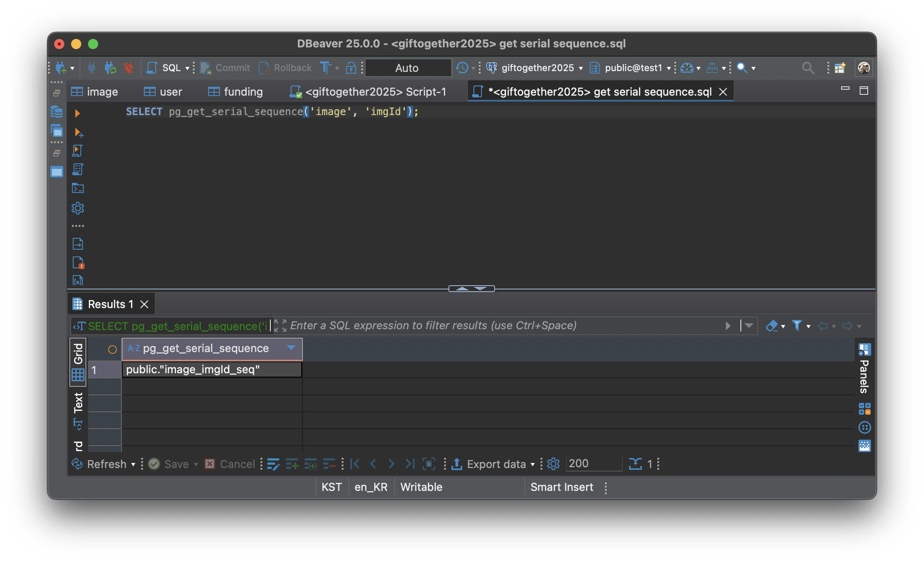The image size is (924, 562).
Task: Click Execute SQL in new tab icon
Action: tap(78, 132)
